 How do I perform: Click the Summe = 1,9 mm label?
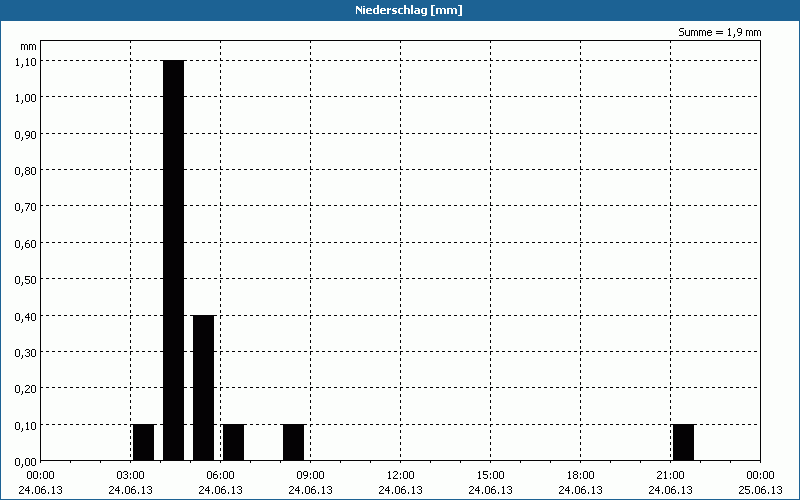pos(719,32)
